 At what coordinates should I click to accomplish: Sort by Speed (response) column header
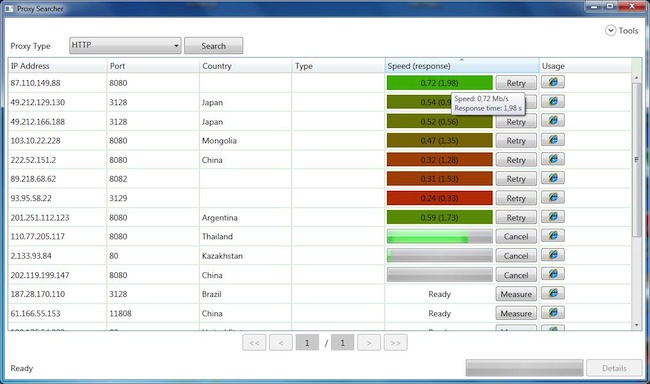coord(462,66)
